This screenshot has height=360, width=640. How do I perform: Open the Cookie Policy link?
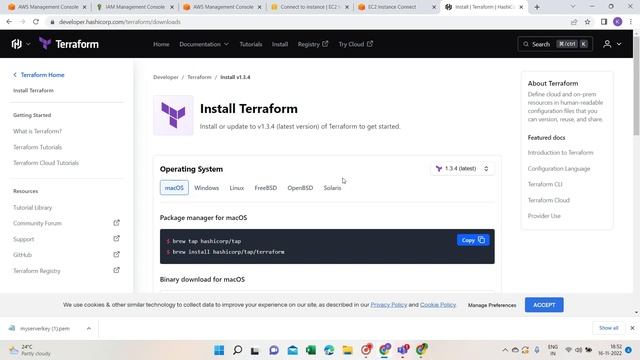coord(438,305)
